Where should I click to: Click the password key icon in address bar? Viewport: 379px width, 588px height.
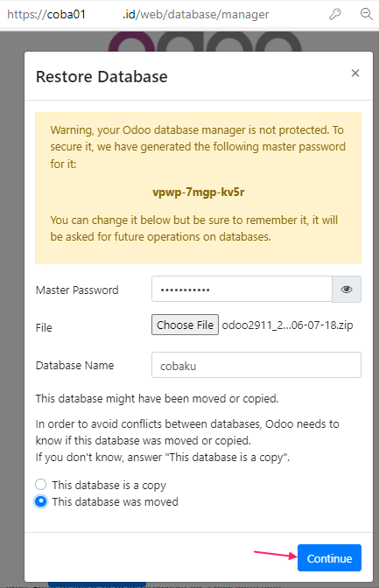coord(334,14)
